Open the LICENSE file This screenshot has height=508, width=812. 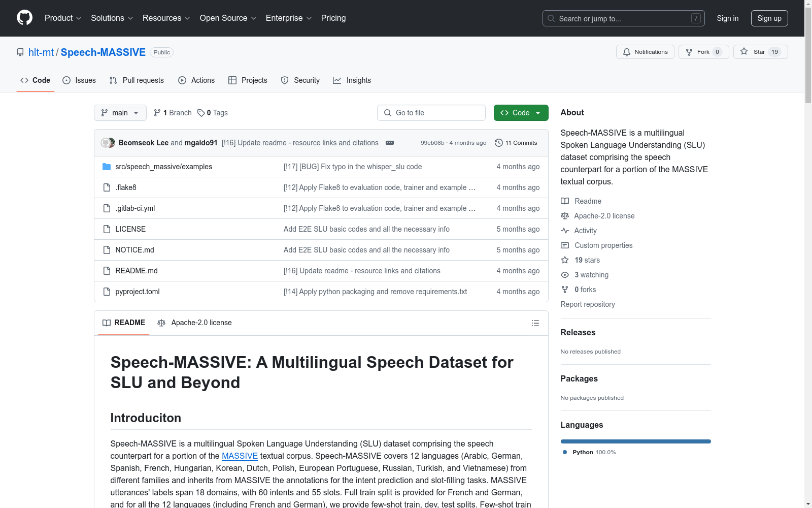pos(130,229)
